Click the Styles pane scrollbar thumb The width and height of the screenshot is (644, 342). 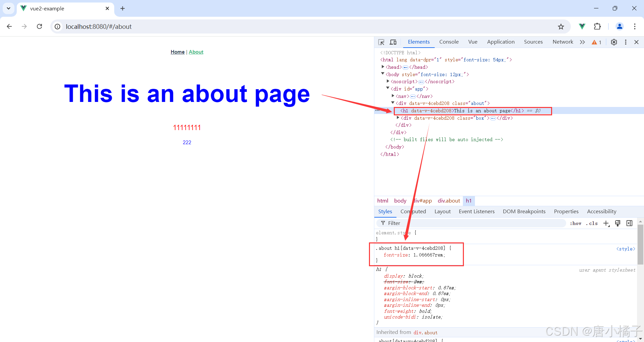point(640,245)
